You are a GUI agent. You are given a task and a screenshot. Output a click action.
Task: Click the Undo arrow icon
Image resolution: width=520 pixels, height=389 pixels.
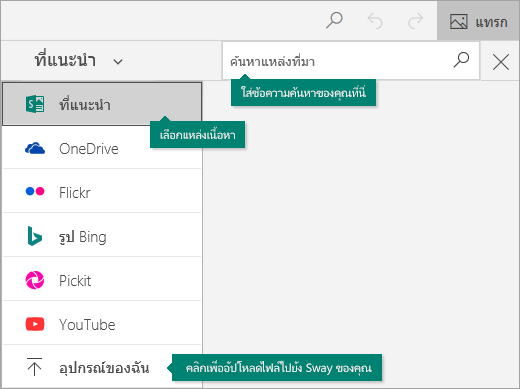tap(375, 21)
